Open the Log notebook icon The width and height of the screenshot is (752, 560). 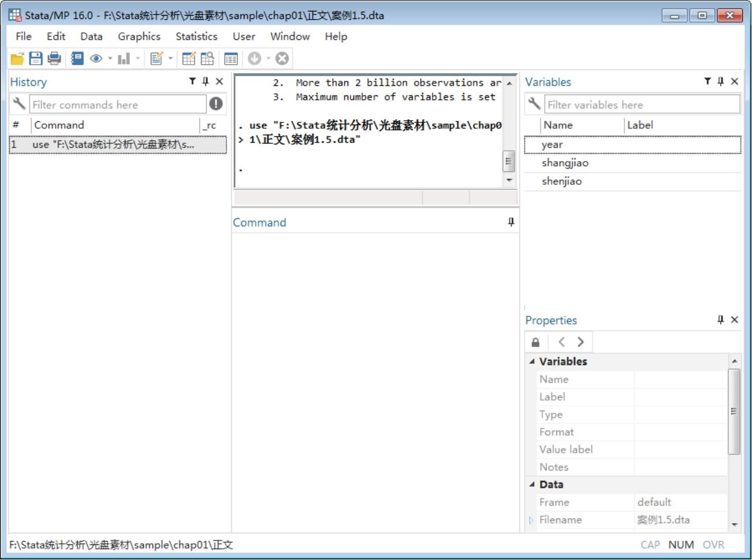(x=77, y=58)
